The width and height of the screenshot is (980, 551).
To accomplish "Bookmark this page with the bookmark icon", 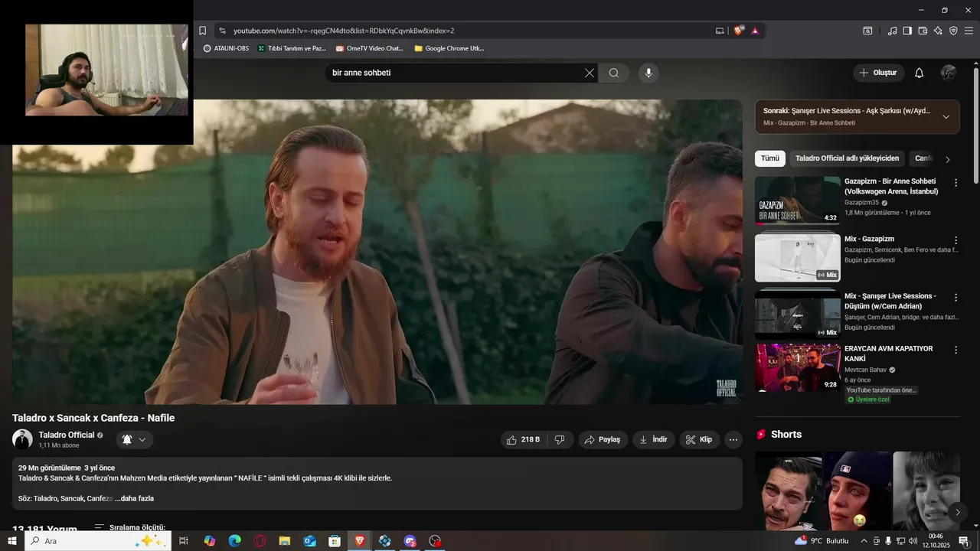I will pos(202,31).
